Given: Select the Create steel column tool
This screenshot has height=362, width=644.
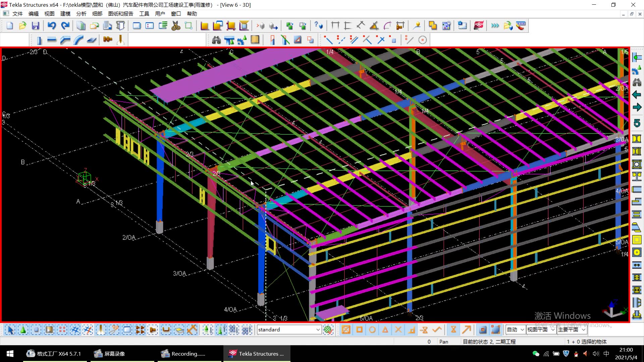Looking at the screenshot, I should coord(39,40).
